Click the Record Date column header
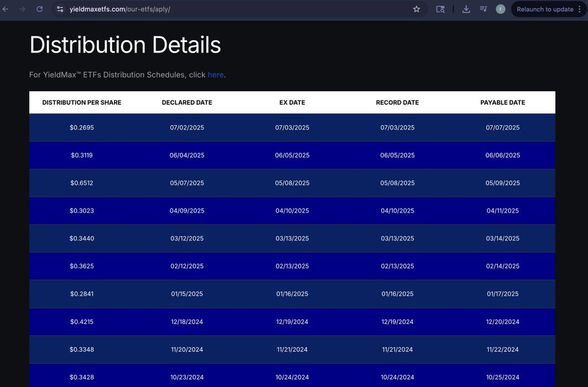588x387 pixels. (x=397, y=102)
